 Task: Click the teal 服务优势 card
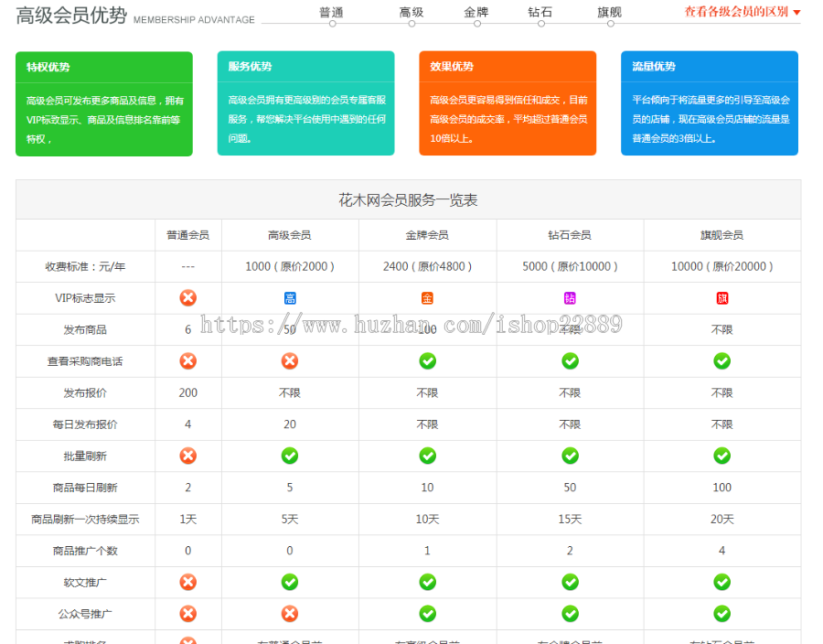pos(306,103)
